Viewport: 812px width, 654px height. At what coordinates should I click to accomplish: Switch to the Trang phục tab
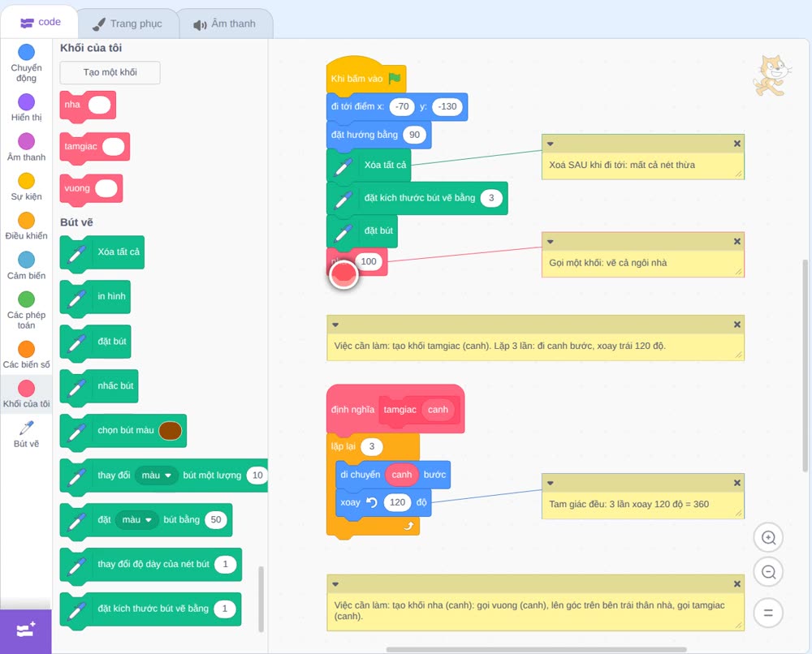click(127, 24)
